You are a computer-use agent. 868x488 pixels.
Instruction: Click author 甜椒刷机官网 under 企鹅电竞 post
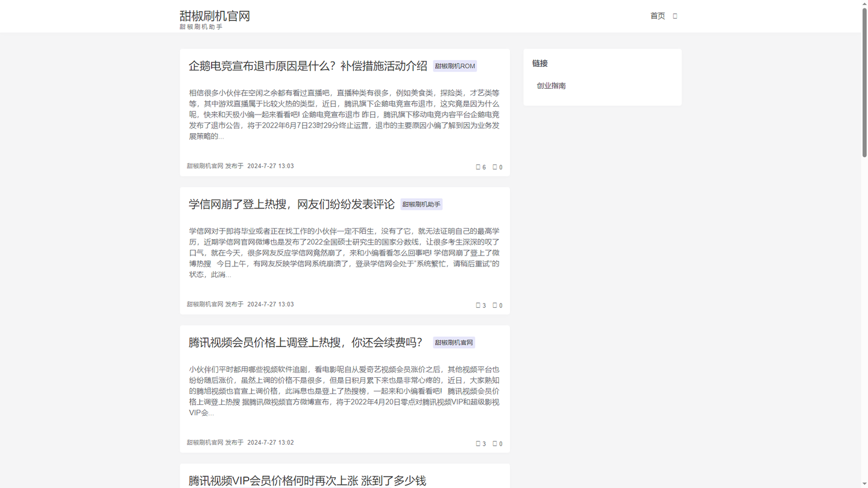(x=205, y=166)
